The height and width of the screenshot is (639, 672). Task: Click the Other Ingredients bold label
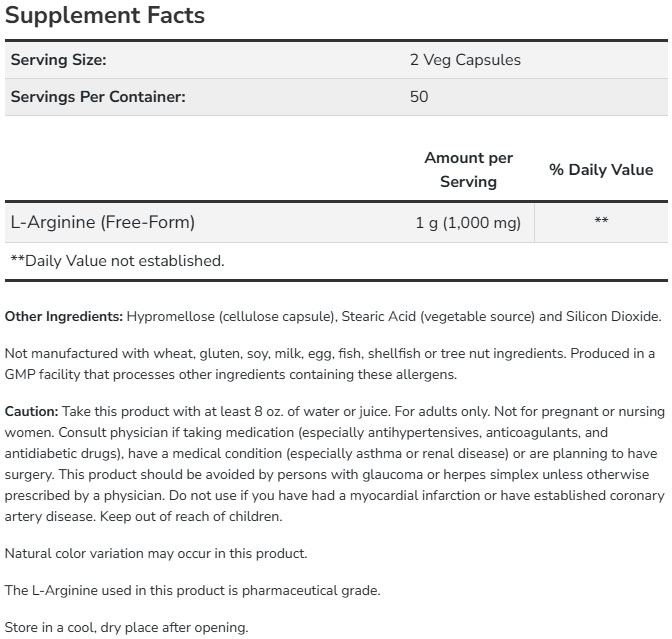64,317
